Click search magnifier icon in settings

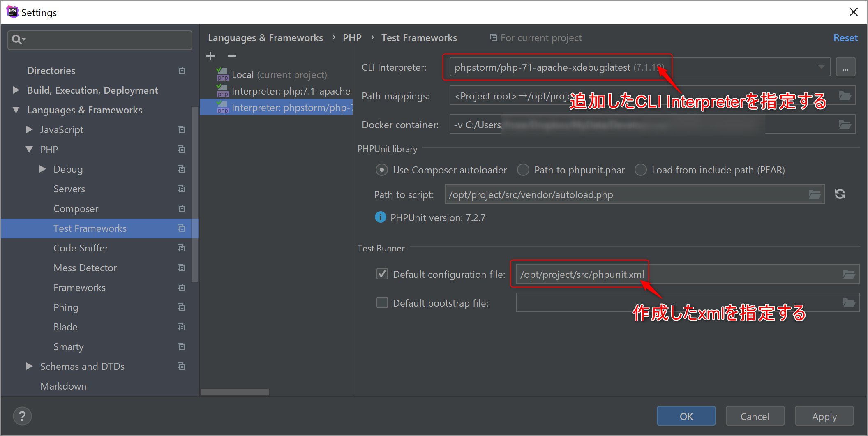pos(16,39)
